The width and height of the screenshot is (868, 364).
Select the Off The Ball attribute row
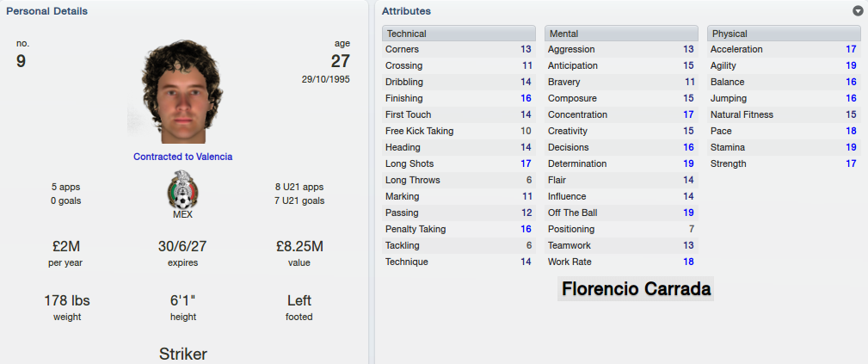coord(622,213)
